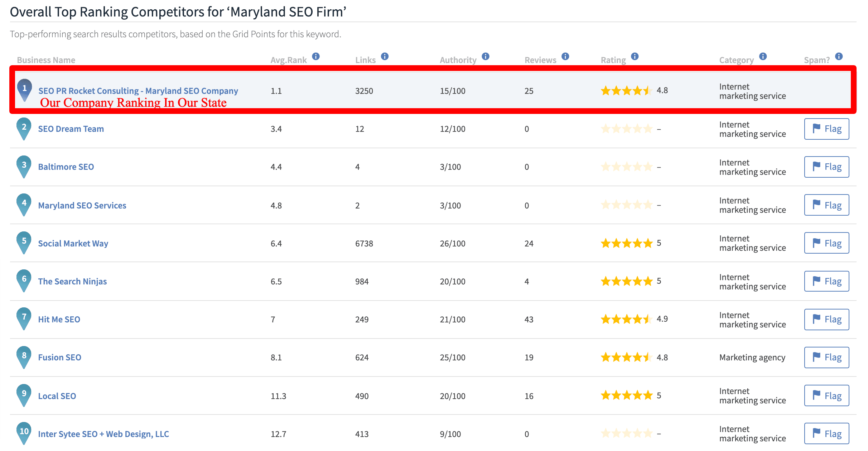Click the rank 1 map pin icon
The image size is (868, 451).
(x=24, y=90)
